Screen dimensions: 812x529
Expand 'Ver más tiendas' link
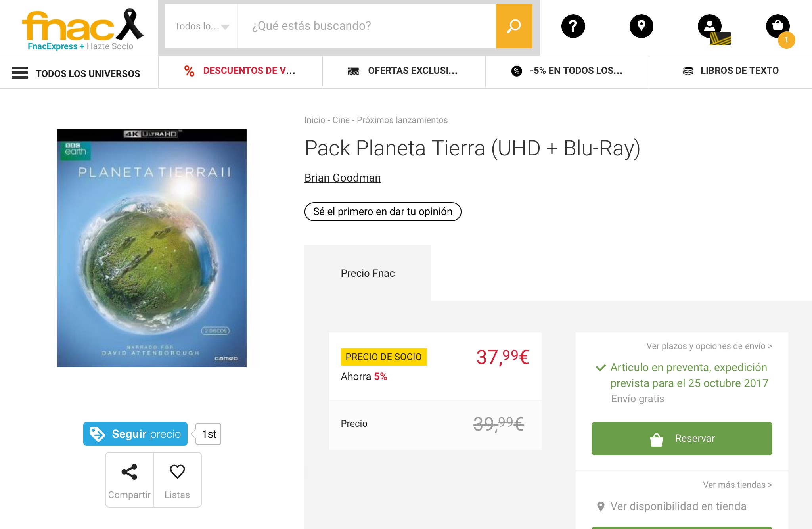tap(737, 485)
